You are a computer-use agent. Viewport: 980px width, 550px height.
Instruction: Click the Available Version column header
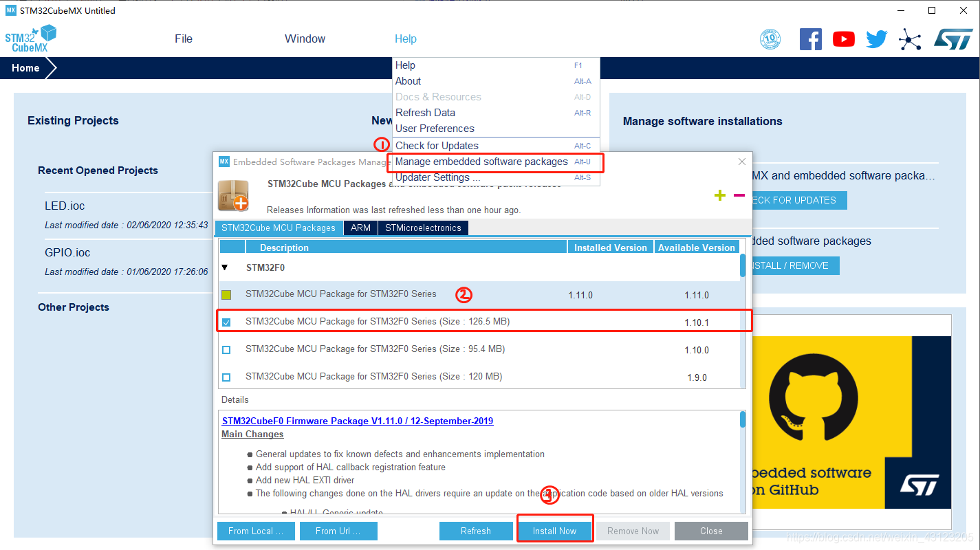pyautogui.click(x=696, y=247)
